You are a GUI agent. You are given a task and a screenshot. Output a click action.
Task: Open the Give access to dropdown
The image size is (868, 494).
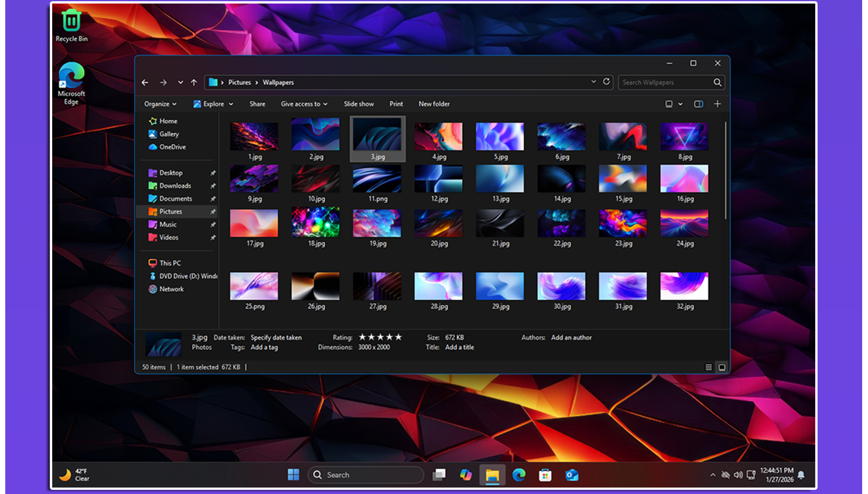(x=303, y=104)
